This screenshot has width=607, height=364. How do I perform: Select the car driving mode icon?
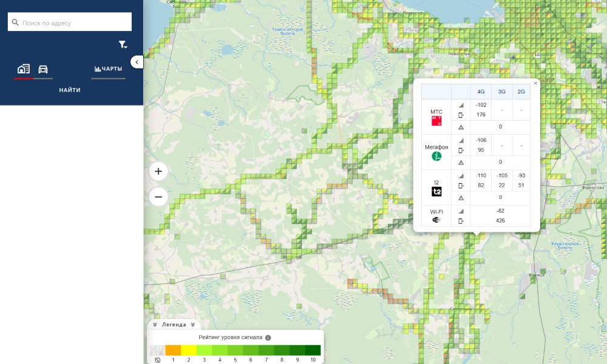tap(43, 69)
